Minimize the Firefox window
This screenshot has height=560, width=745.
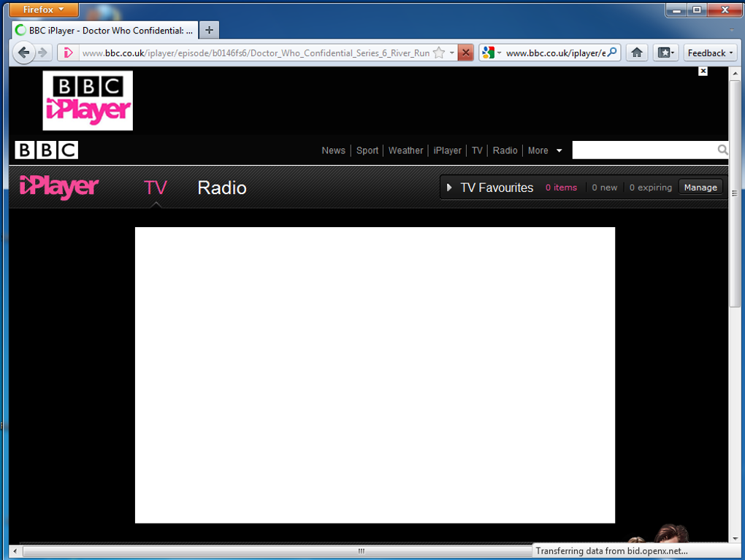(x=676, y=9)
